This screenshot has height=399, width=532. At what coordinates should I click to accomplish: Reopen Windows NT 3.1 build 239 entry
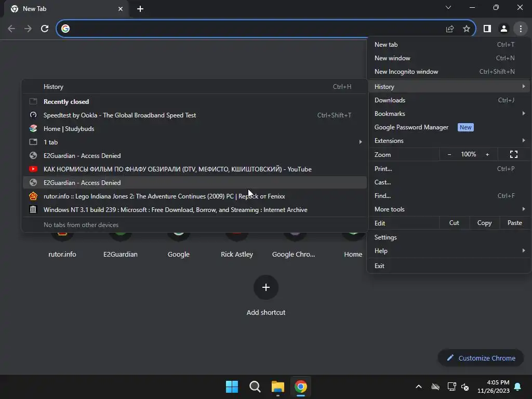pos(195,210)
